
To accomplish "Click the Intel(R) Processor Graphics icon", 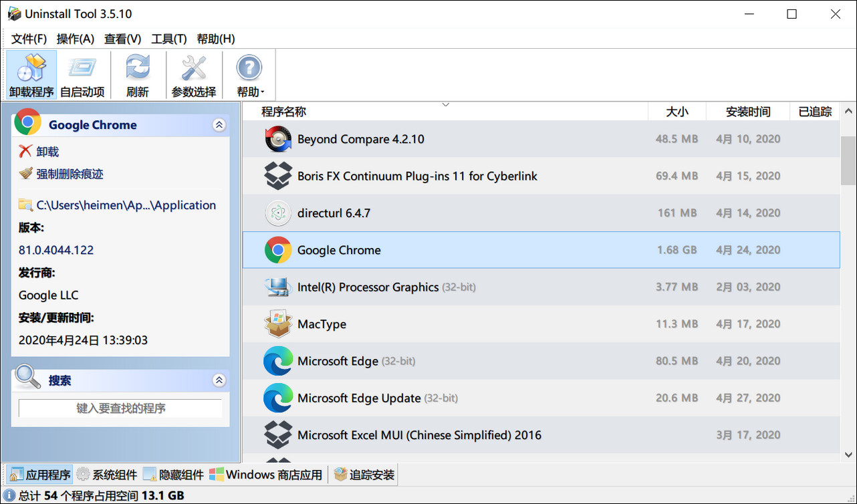I will tap(278, 287).
